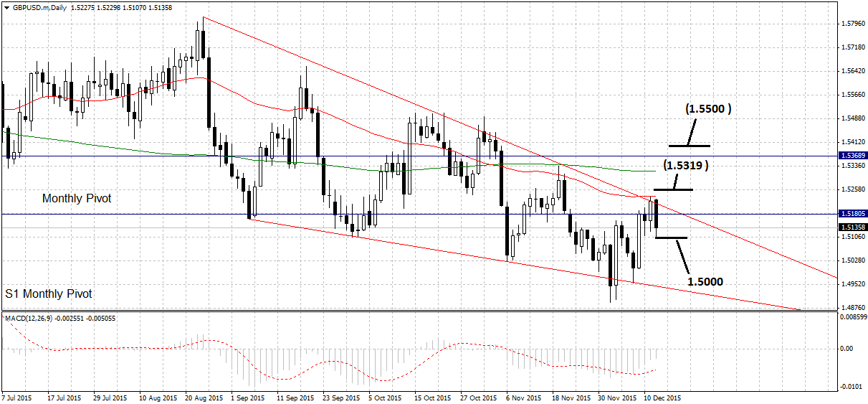Select the 1.53689 price tag on axis
This screenshot has height=404, width=868.
coord(852,155)
